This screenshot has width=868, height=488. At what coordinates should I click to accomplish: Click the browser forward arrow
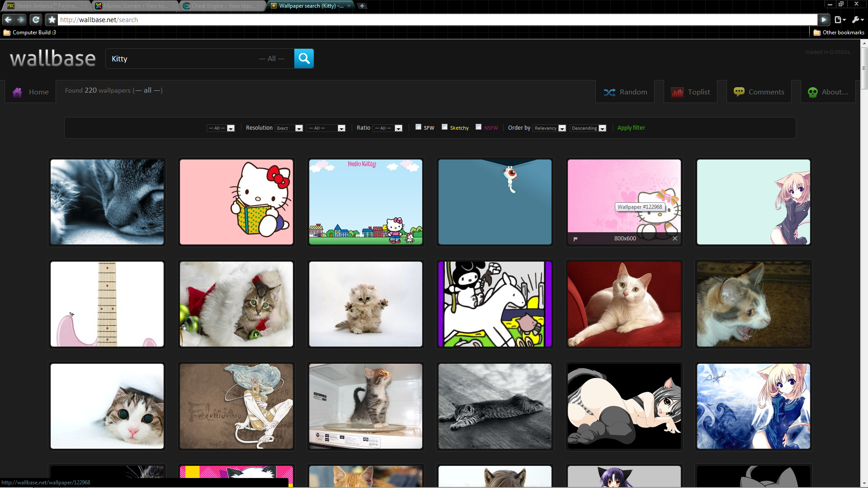(21, 19)
